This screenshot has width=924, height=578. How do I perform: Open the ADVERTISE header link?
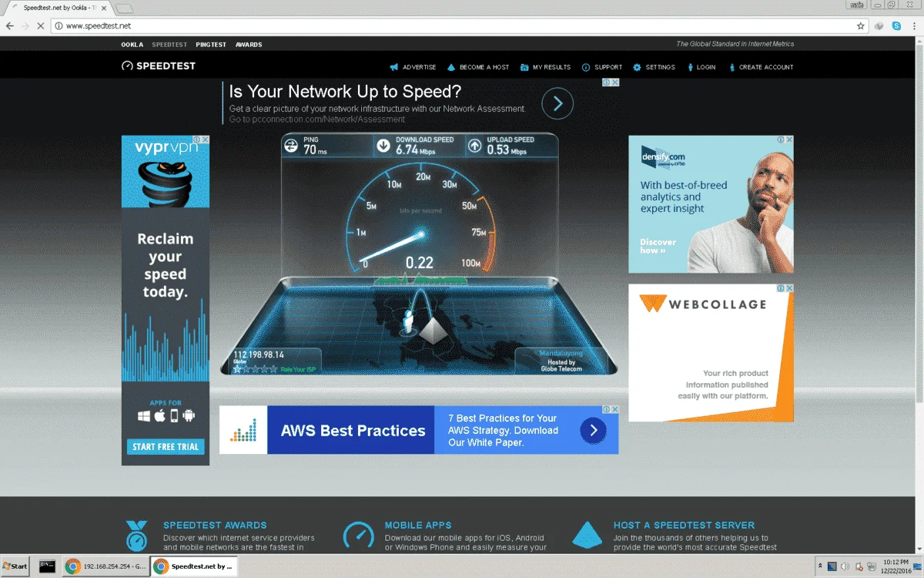point(413,67)
